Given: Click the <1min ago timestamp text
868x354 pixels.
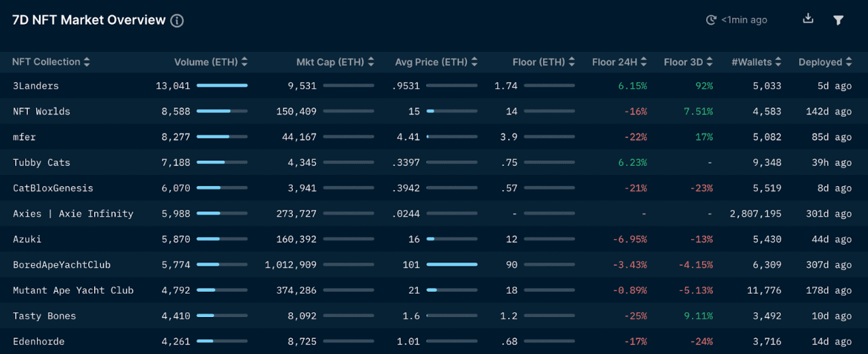Looking at the screenshot, I should tap(744, 21).
